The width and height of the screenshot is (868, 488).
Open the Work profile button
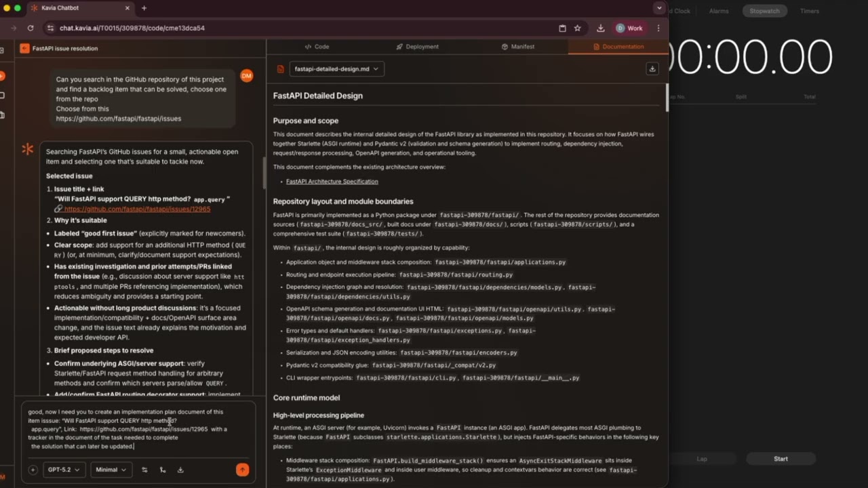click(x=630, y=28)
